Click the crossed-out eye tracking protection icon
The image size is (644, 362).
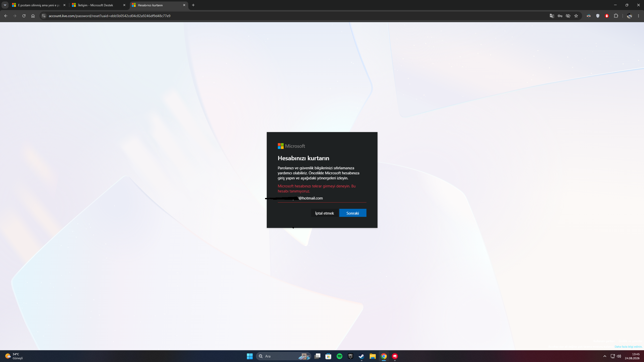tap(568, 16)
